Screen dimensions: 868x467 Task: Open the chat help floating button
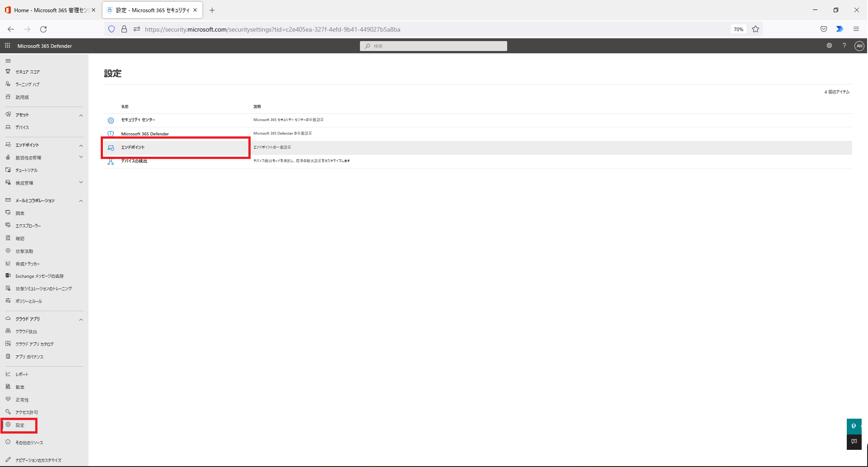tap(854, 426)
